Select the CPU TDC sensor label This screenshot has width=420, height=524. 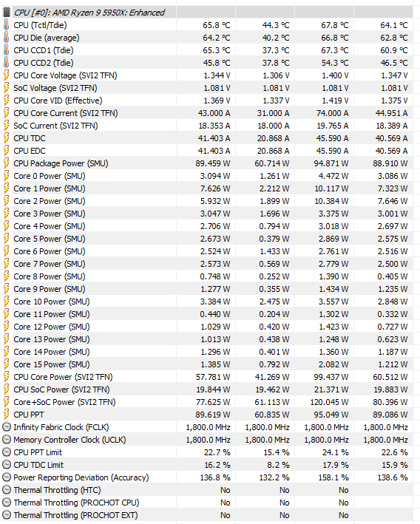[30, 138]
